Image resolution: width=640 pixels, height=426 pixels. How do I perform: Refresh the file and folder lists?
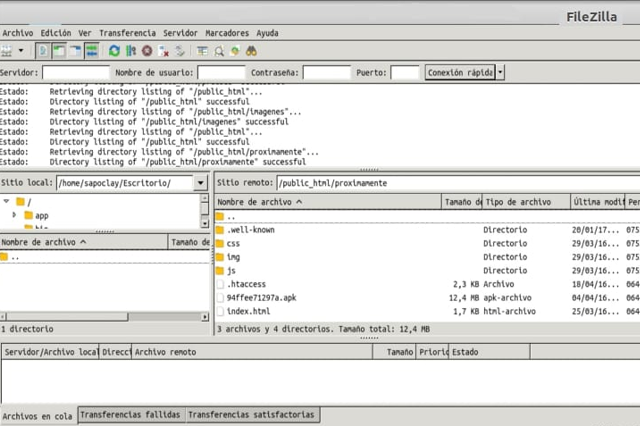click(x=114, y=50)
